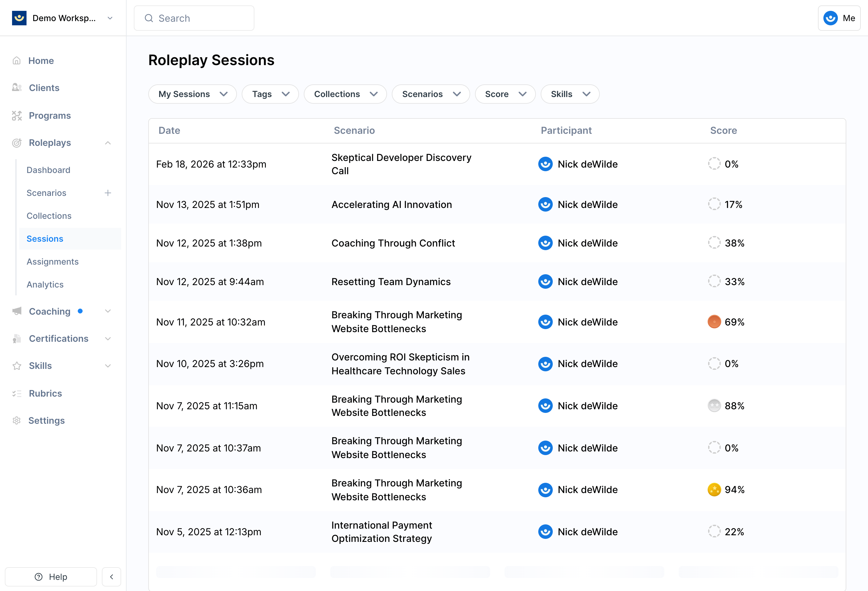
Task: Click the search magnifier icon
Action: click(149, 18)
